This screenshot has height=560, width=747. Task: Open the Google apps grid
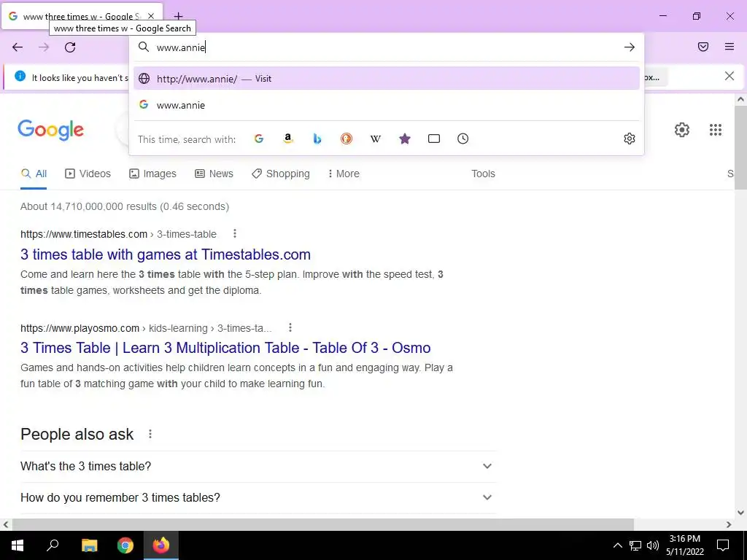point(716,130)
